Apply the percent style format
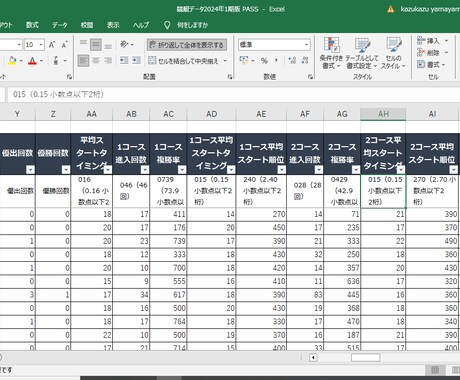This screenshot has width=460, height=380. [264, 61]
